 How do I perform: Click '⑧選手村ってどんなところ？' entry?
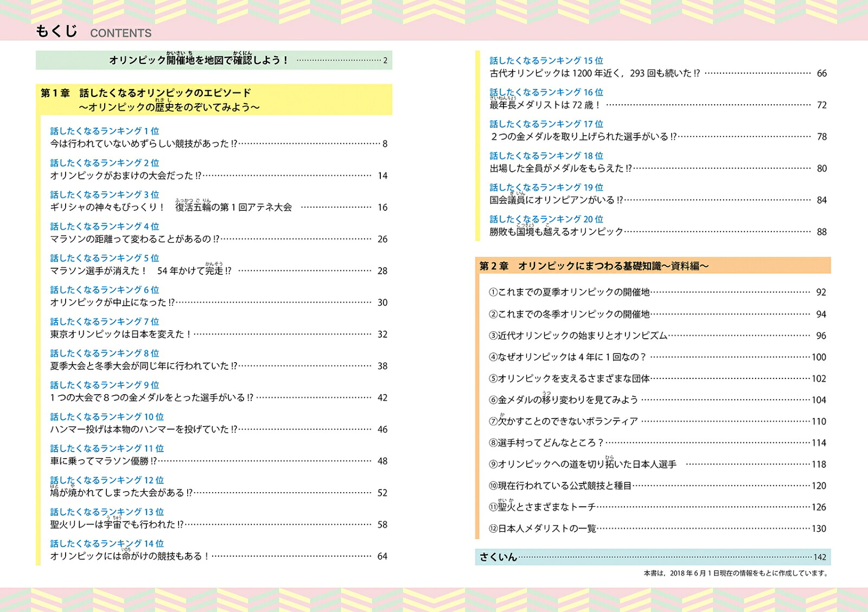point(658,443)
